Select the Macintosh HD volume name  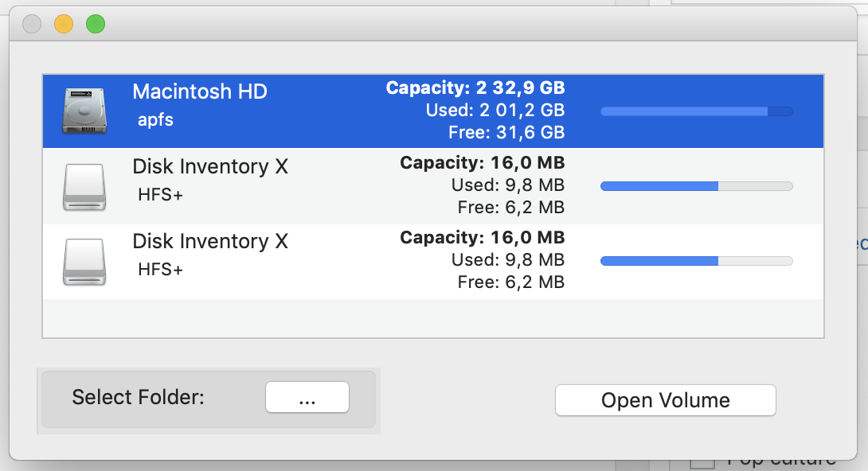[200, 91]
